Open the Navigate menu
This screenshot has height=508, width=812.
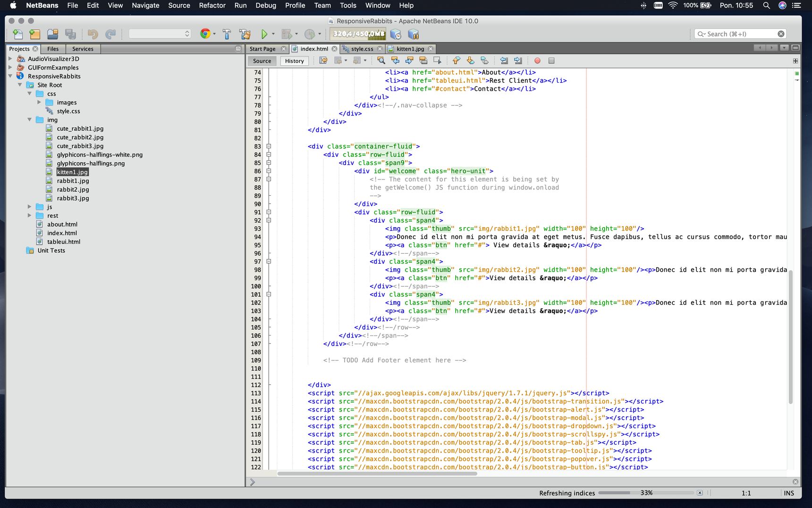(x=145, y=6)
